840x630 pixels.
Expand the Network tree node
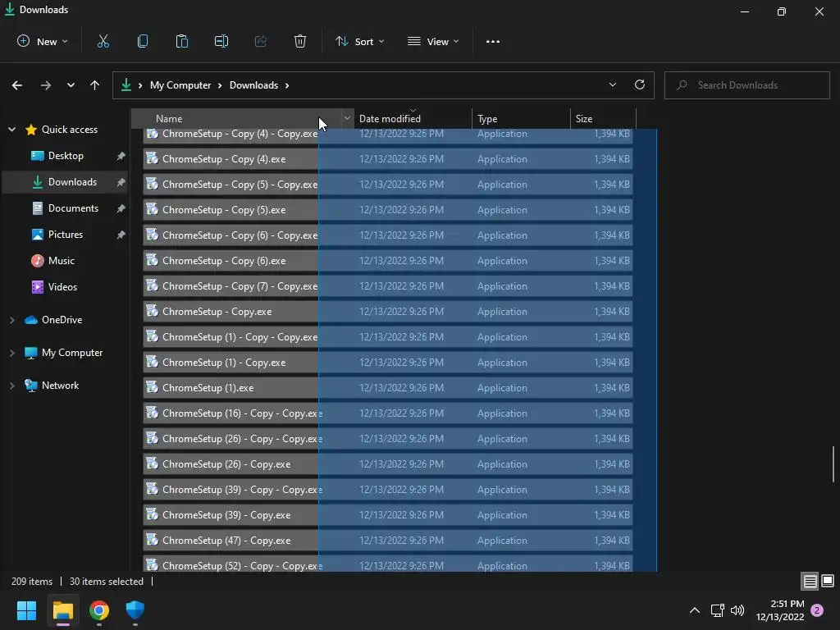pyautogui.click(x=11, y=386)
